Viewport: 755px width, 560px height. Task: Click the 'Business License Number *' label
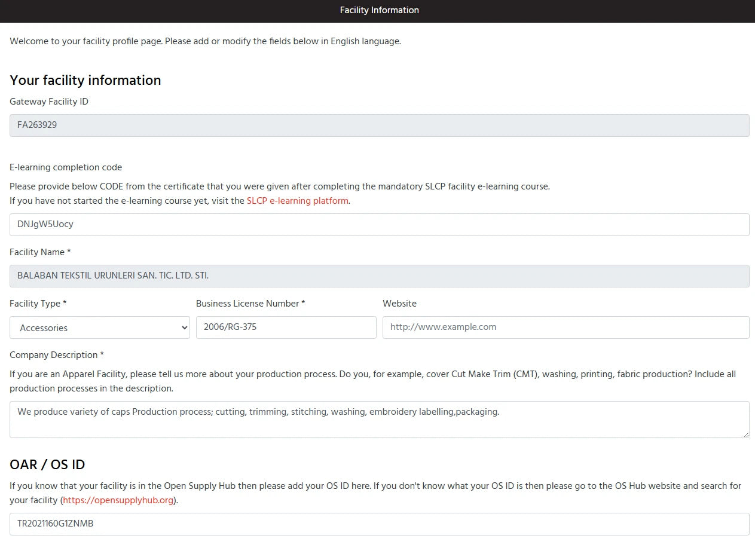[250, 304]
